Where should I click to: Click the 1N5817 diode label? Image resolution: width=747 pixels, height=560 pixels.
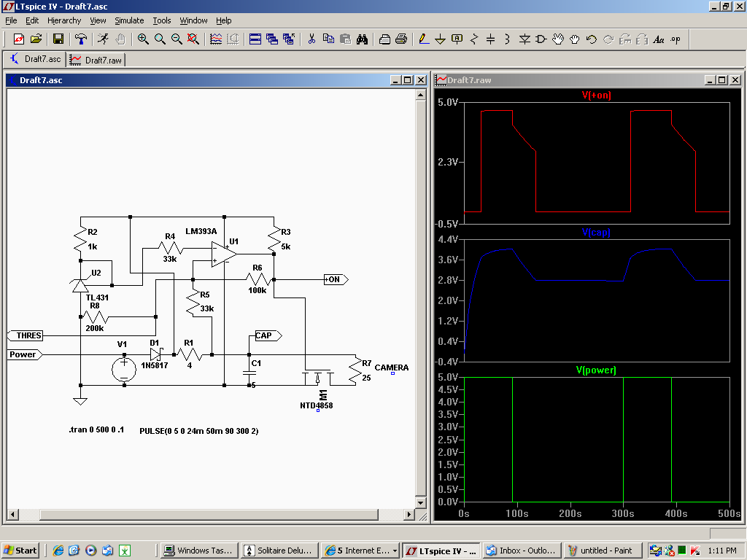[155, 366]
